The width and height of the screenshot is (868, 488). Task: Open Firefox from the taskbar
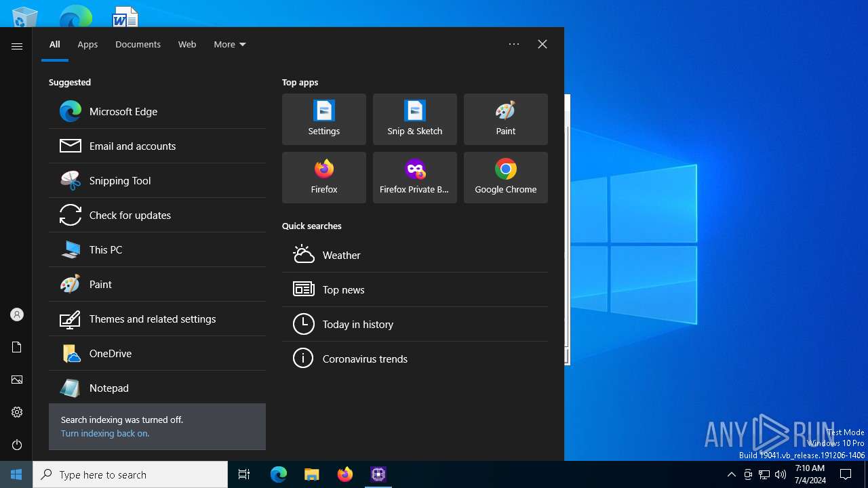coord(345,474)
